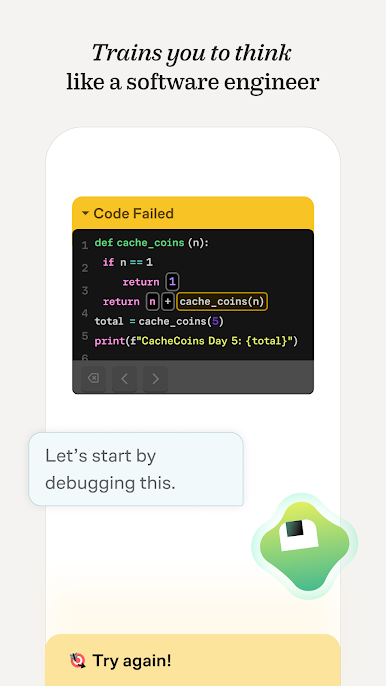Click the 'like a software engineer' heading
Screen dimensions: 386x686
[x=193, y=82]
